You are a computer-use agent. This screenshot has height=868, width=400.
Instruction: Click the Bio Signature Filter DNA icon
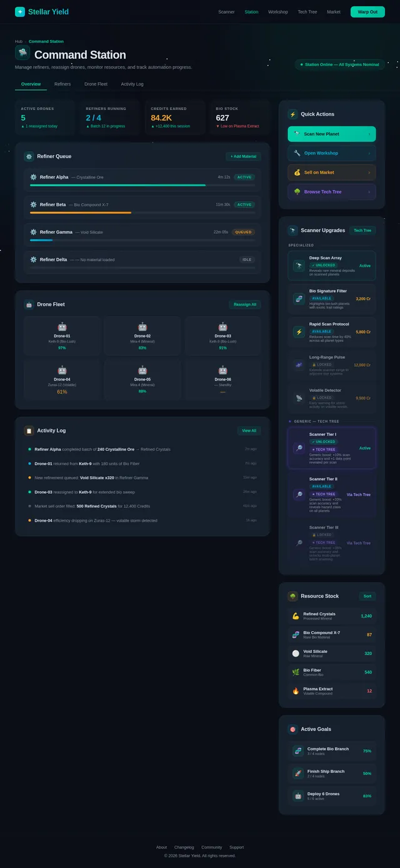[x=299, y=299]
